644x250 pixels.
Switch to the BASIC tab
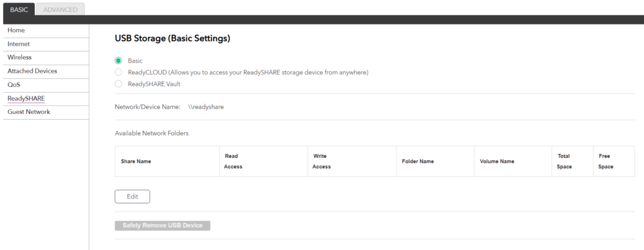coord(19,9)
